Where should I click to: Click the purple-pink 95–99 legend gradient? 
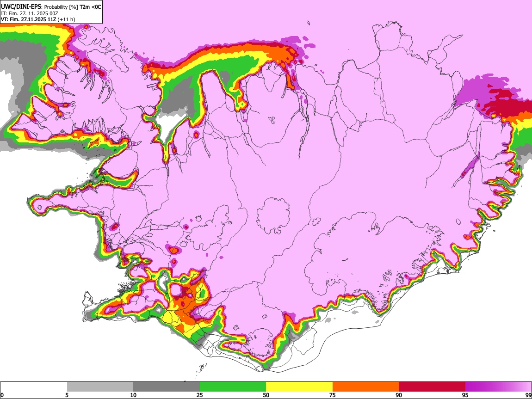(498, 387)
